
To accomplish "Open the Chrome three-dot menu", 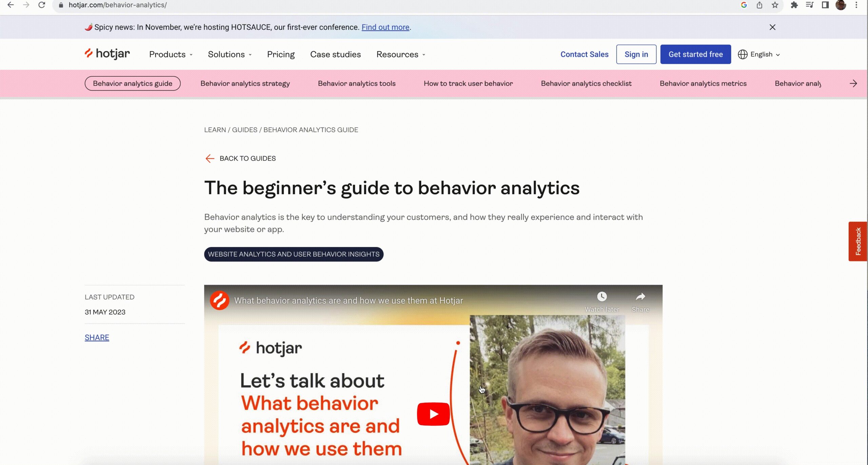I will (x=856, y=5).
